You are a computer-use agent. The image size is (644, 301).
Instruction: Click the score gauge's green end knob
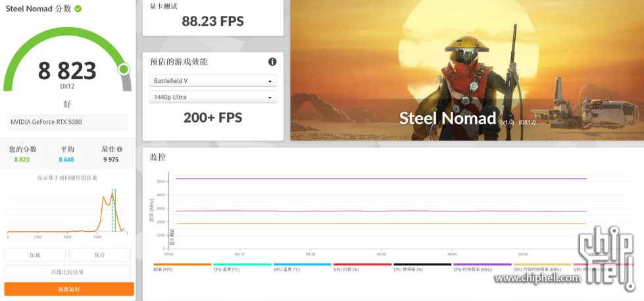124,69
